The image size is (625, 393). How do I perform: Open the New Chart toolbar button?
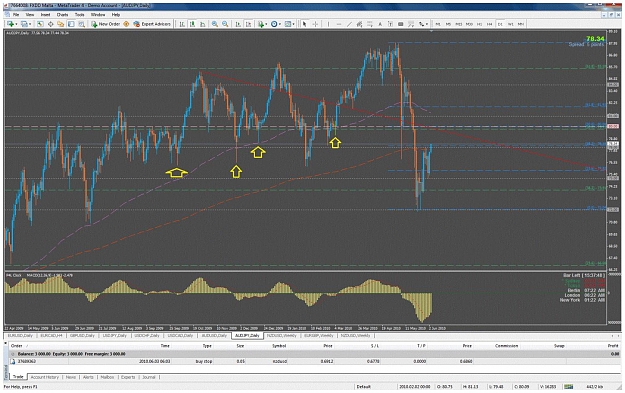(10, 24)
